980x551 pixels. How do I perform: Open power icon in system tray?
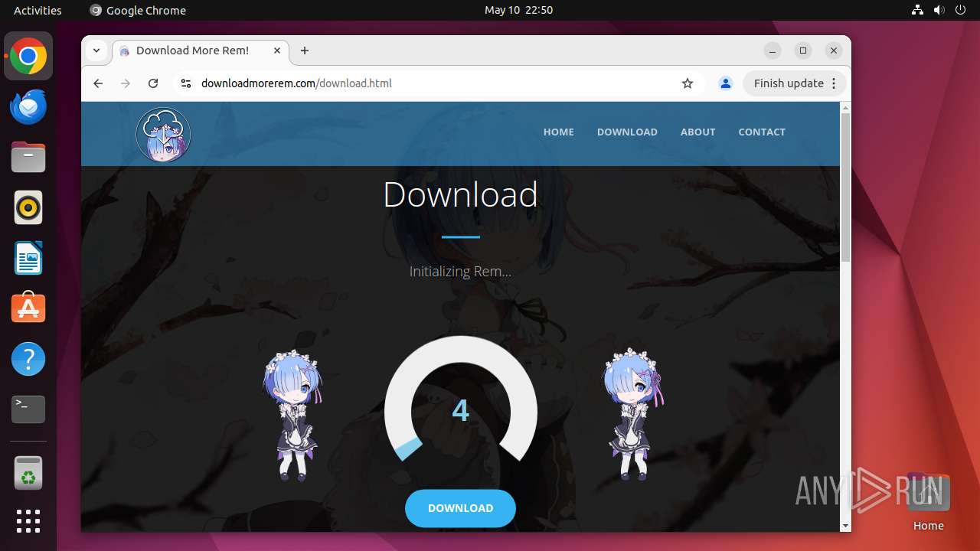[x=961, y=10]
